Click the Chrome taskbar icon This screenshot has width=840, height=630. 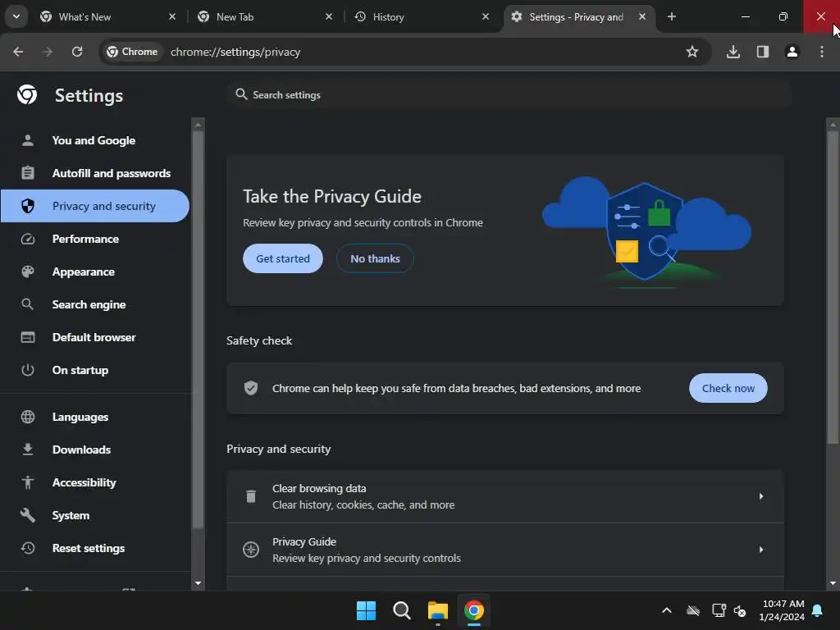[473, 610]
